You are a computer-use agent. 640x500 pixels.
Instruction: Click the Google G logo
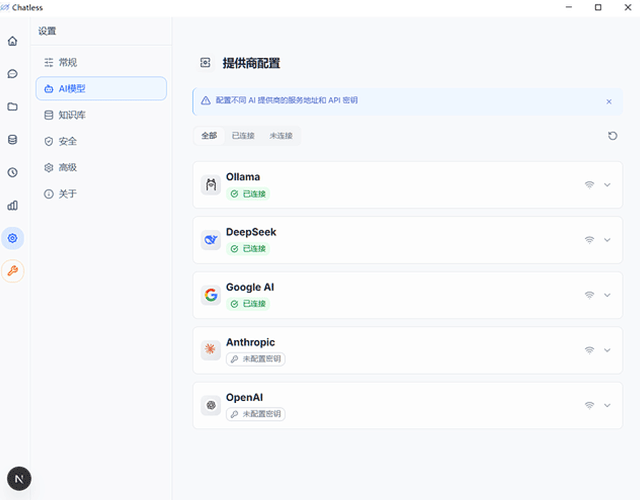click(211, 295)
